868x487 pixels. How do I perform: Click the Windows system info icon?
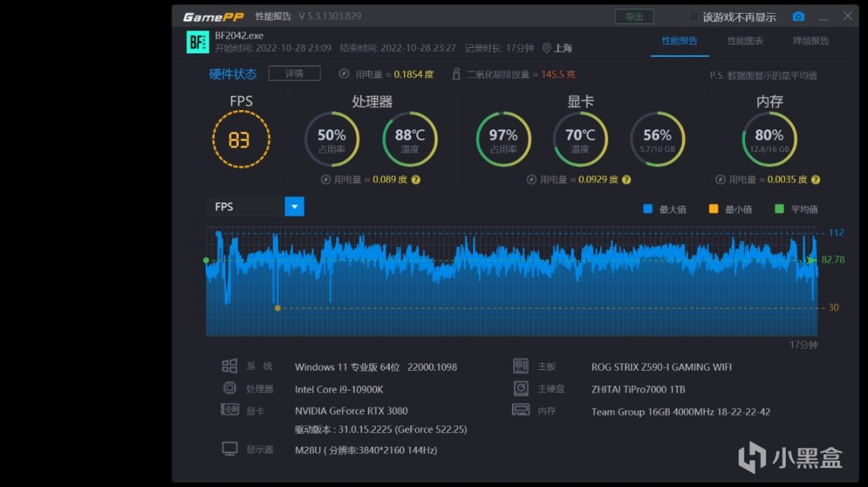[x=229, y=365]
